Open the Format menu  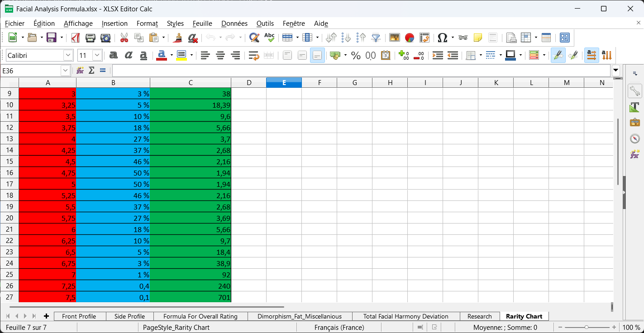click(x=147, y=24)
